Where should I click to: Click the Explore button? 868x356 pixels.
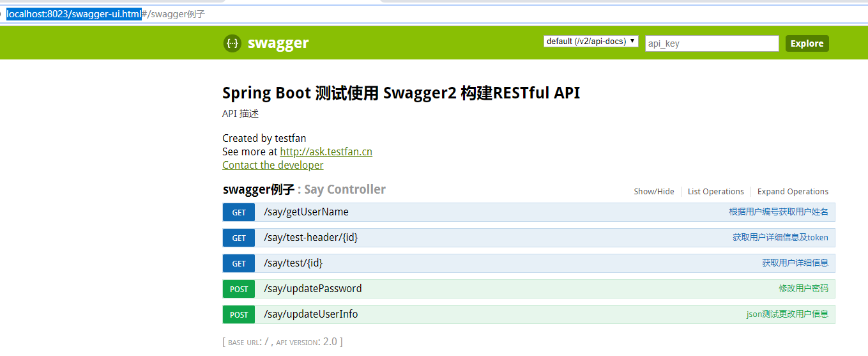tap(807, 43)
